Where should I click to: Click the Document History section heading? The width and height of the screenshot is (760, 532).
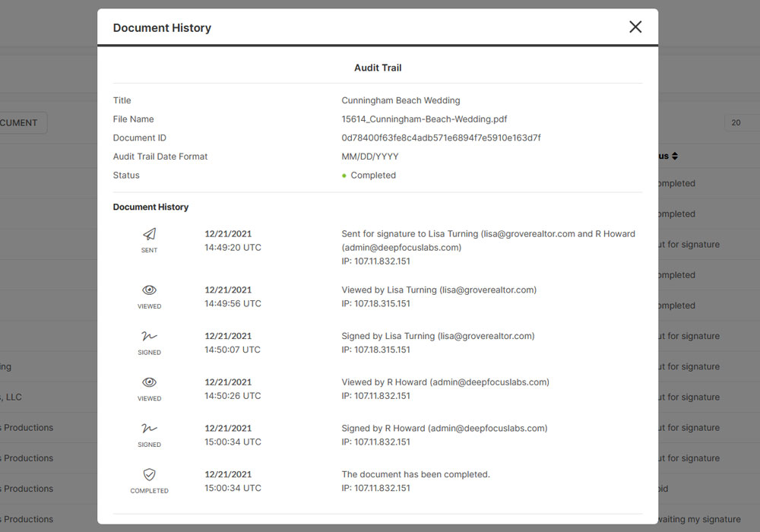(x=150, y=207)
